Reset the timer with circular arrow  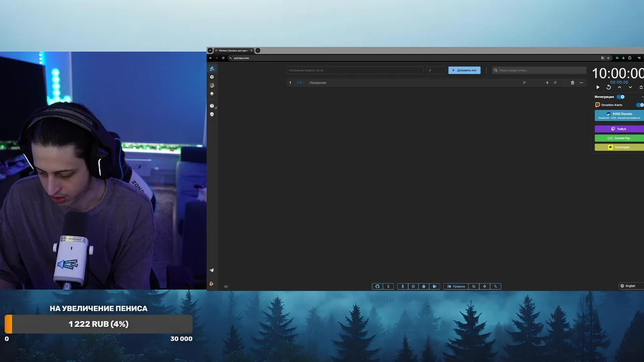pyautogui.click(x=608, y=87)
